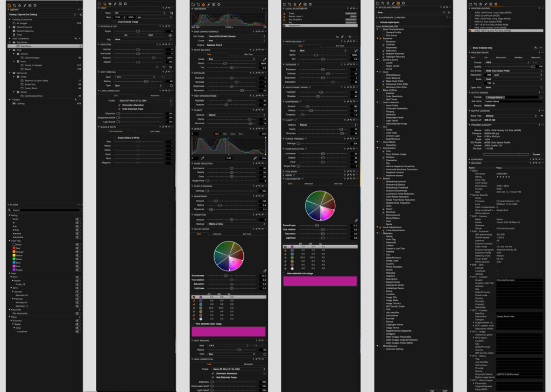Image resolution: width=551 pixels, height=392 pixels.
Task: Click the vertical keystone icon in Keystone tool
Action: pyautogui.click(x=158, y=67)
